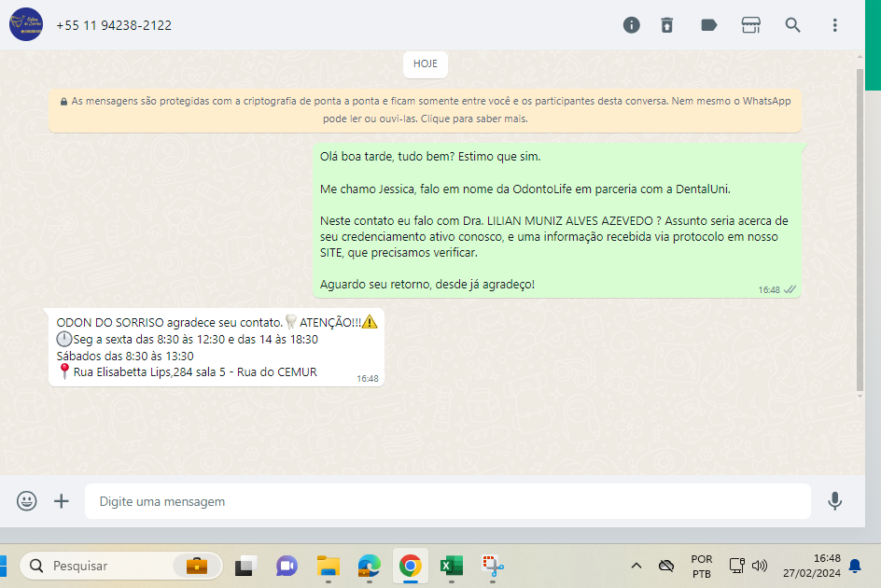Click the Pesquisar taskbar search box
The width and height of the screenshot is (881, 588).
tap(120, 566)
